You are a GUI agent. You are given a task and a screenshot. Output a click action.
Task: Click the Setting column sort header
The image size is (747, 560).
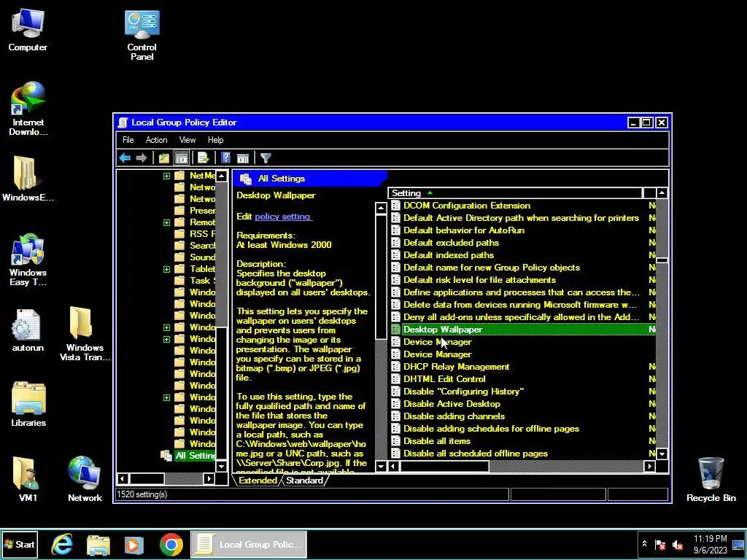tap(515, 192)
